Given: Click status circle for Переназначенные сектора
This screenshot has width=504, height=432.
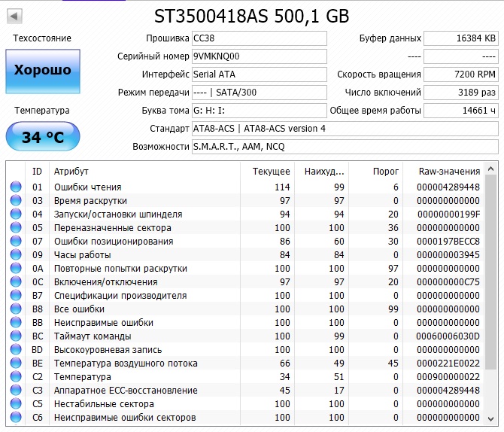Looking at the screenshot, I should 16,227.
